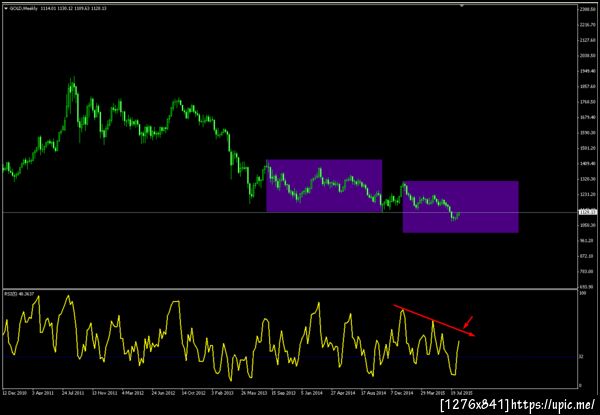The image size is (600, 415).
Task: Click the 24 Jul 2011 date label
Action: [73, 393]
